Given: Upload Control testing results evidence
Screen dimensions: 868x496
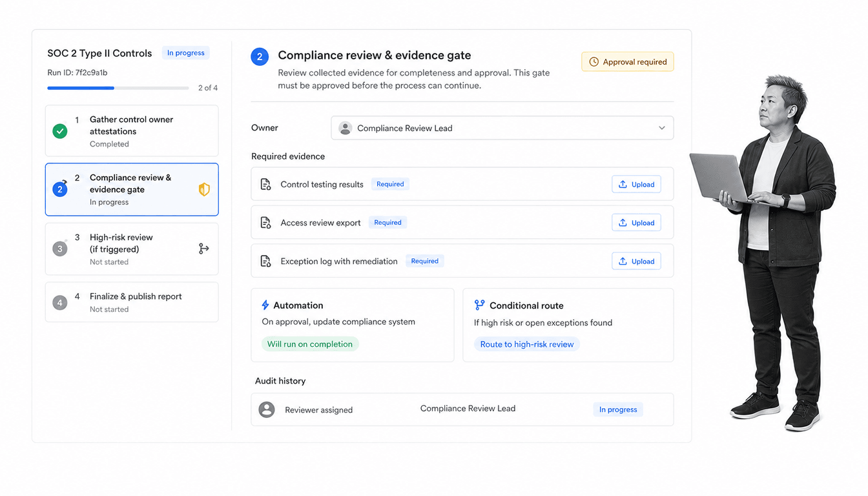Looking at the screenshot, I should tap(636, 184).
